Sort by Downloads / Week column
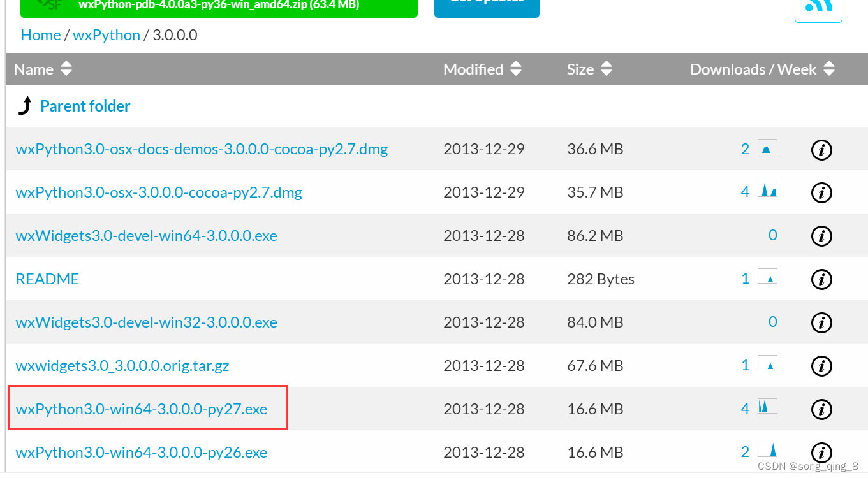 (x=763, y=69)
